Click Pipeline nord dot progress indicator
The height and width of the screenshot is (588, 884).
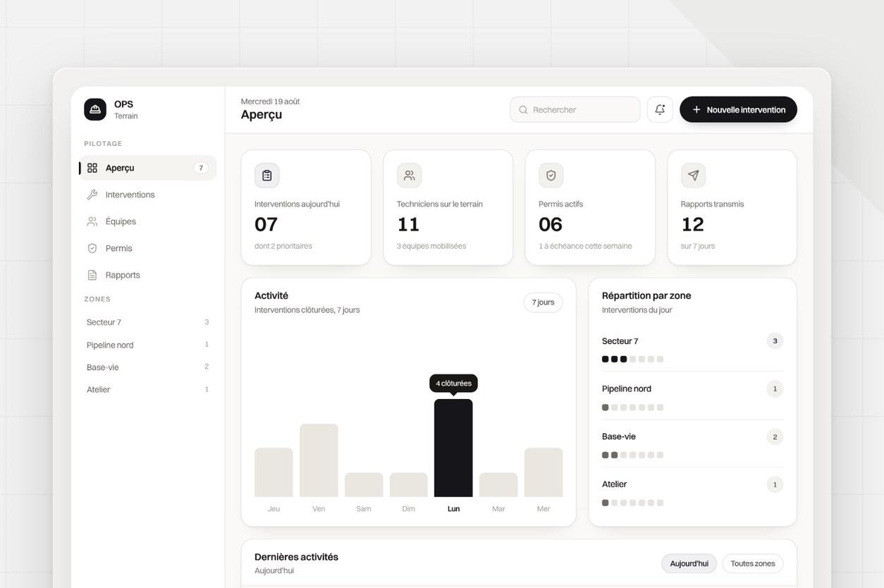[x=632, y=408]
